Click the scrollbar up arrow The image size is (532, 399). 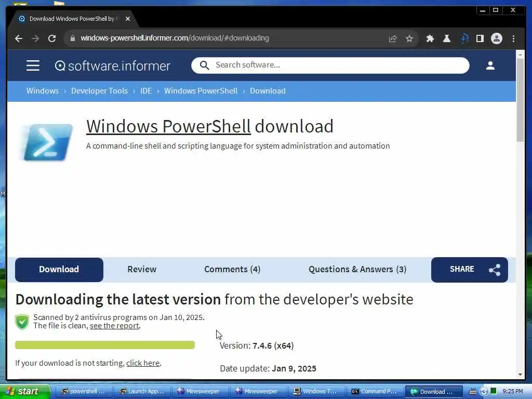[x=521, y=54]
